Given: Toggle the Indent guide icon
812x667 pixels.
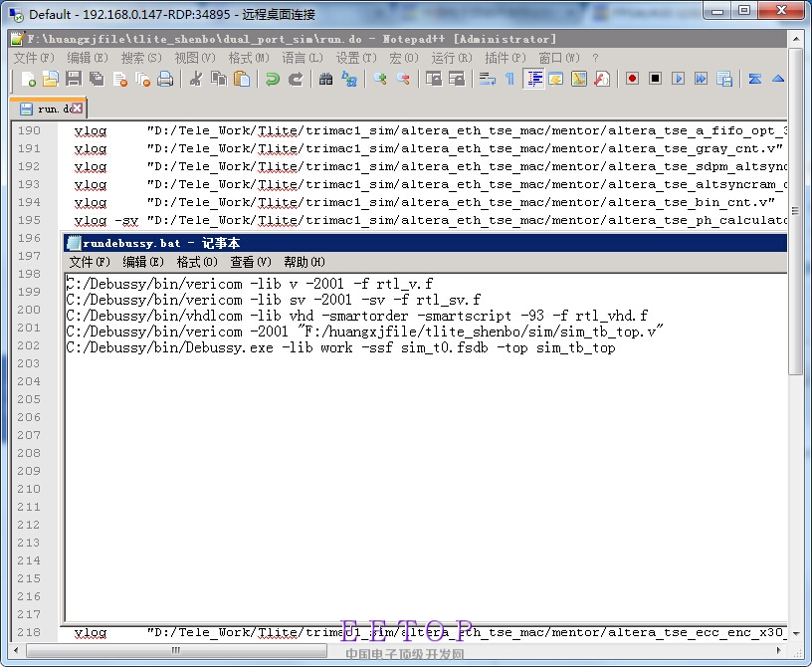Looking at the screenshot, I should (533, 79).
